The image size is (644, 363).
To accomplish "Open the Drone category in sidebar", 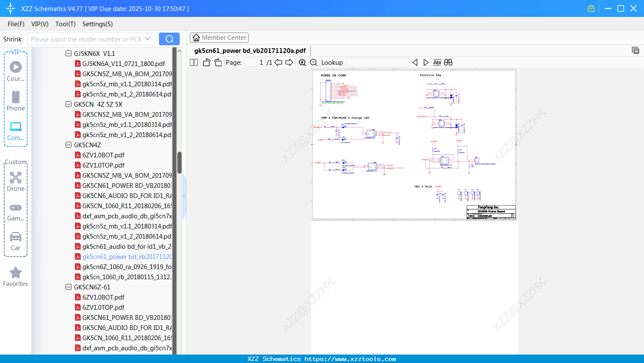I will (16, 181).
